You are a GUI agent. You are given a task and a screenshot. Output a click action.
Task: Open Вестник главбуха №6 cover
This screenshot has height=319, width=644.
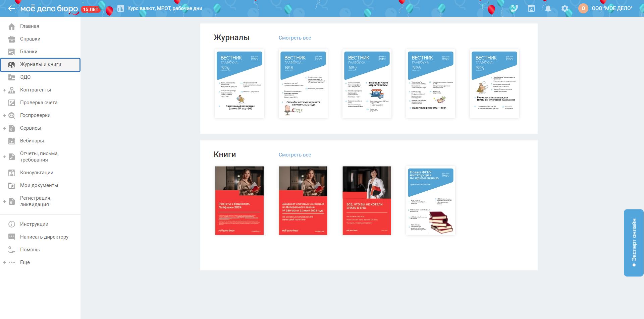tap(431, 84)
